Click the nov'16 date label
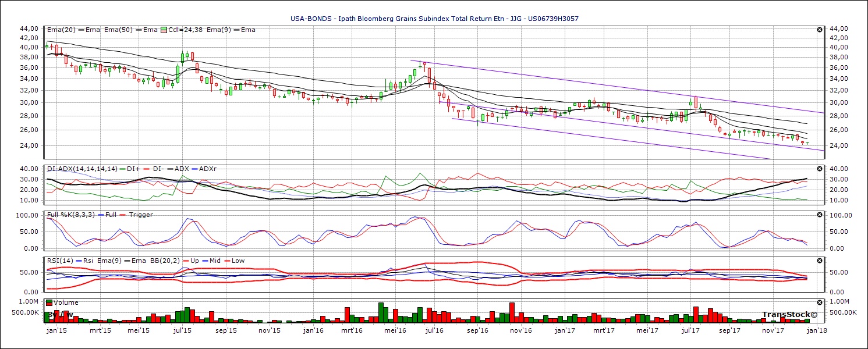The height and width of the screenshot is (349, 868). click(x=521, y=330)
